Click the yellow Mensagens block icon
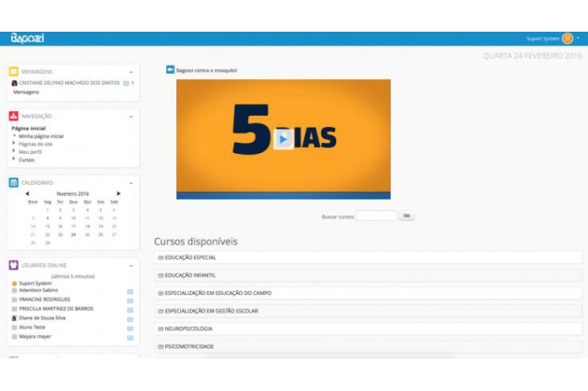 click(14, 71)
